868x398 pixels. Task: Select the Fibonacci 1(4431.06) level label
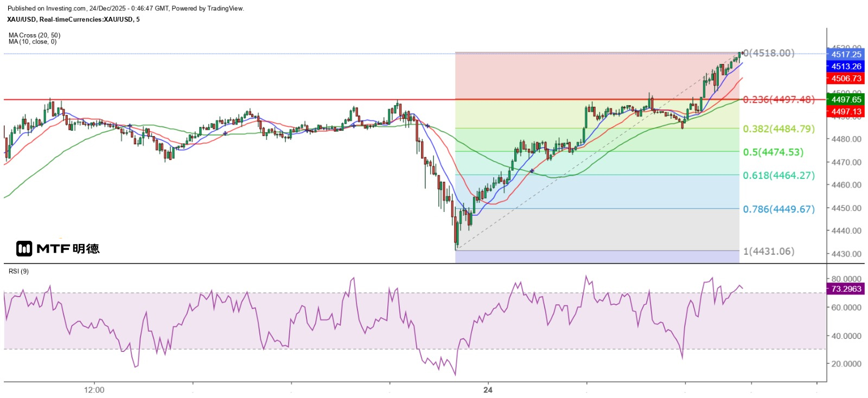[x=769, y=252]
